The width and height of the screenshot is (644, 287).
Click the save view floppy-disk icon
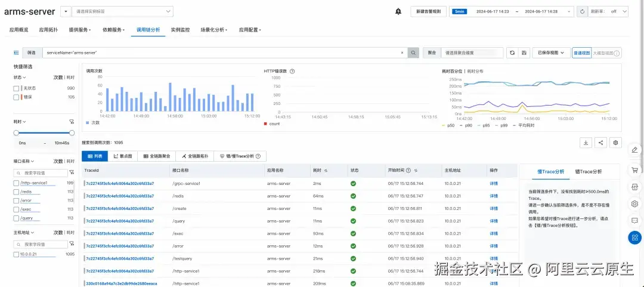click(524, 53)
